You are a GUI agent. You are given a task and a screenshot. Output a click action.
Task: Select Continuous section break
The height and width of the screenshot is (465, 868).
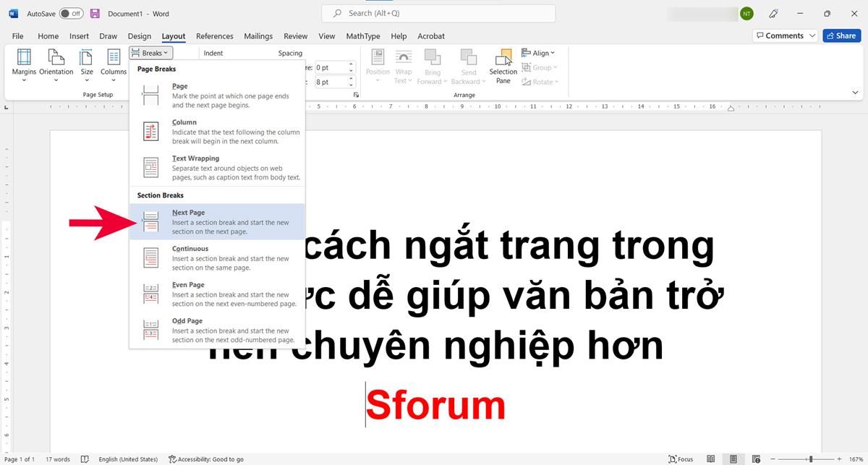[x=217, y=257]
